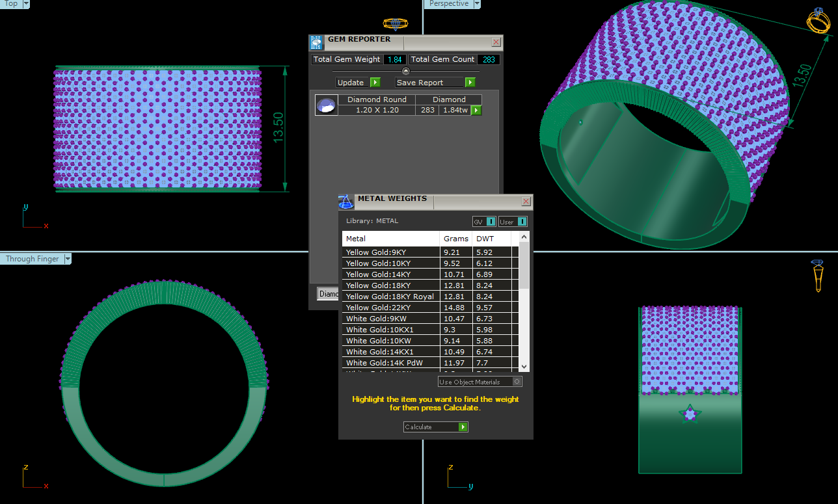Click the Gem Reporter panel icon
The image size is (838, 504).
(x=316, y=43)
